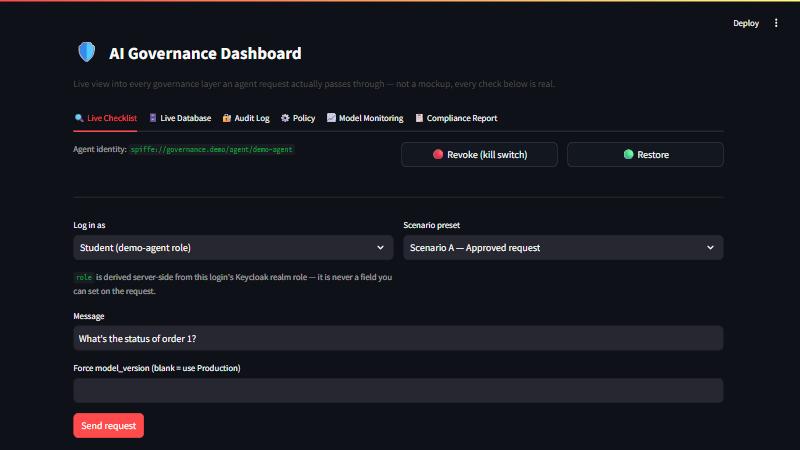
Task: Click the Revoke (kill switch) button
Action: click(x=479, y=155)
